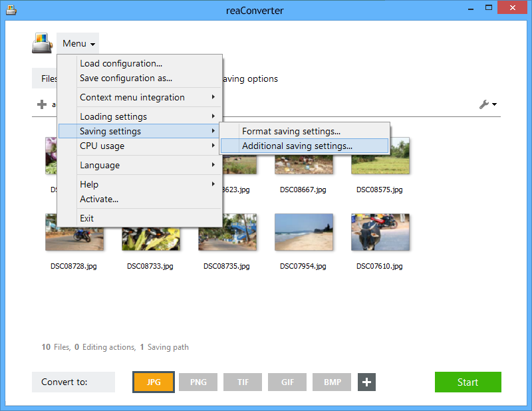The image size is (532, 411).
Task: Expand Help submenu
Action: coord(140,184)
